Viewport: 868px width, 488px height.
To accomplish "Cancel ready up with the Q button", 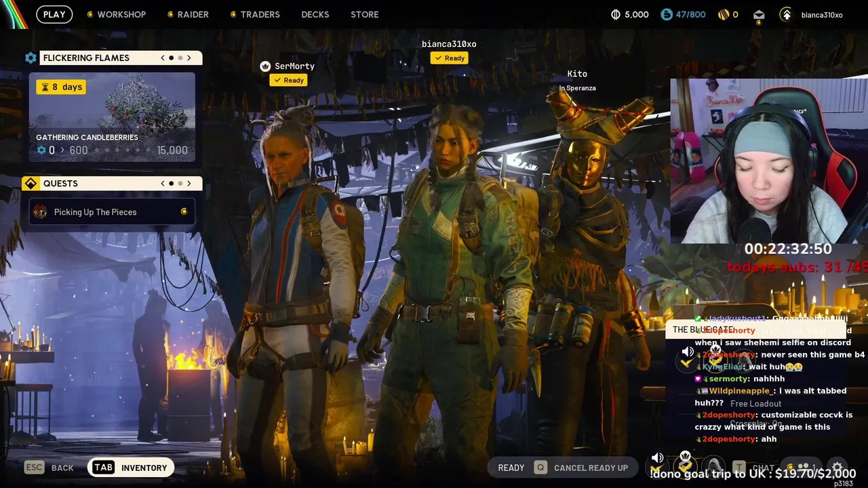I will 581,468.
